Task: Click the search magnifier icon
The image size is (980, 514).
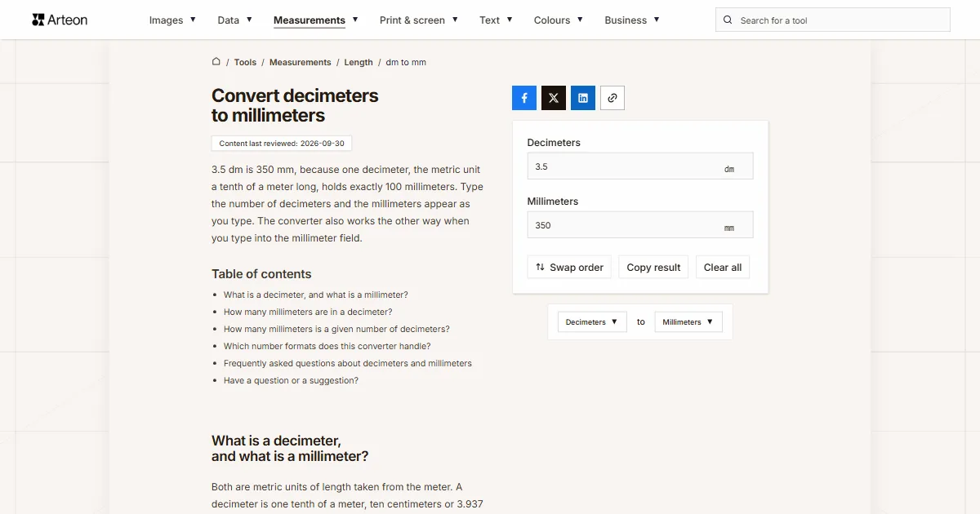Action: (x=728, y=20)
